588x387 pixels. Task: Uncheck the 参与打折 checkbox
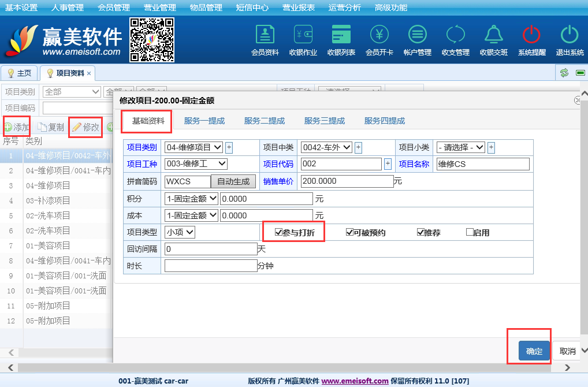tap(279, 233)
